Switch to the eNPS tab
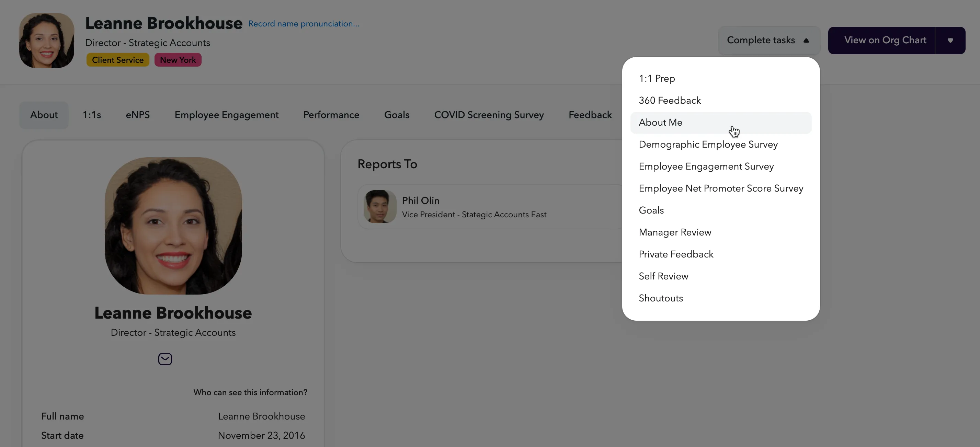 138,115
